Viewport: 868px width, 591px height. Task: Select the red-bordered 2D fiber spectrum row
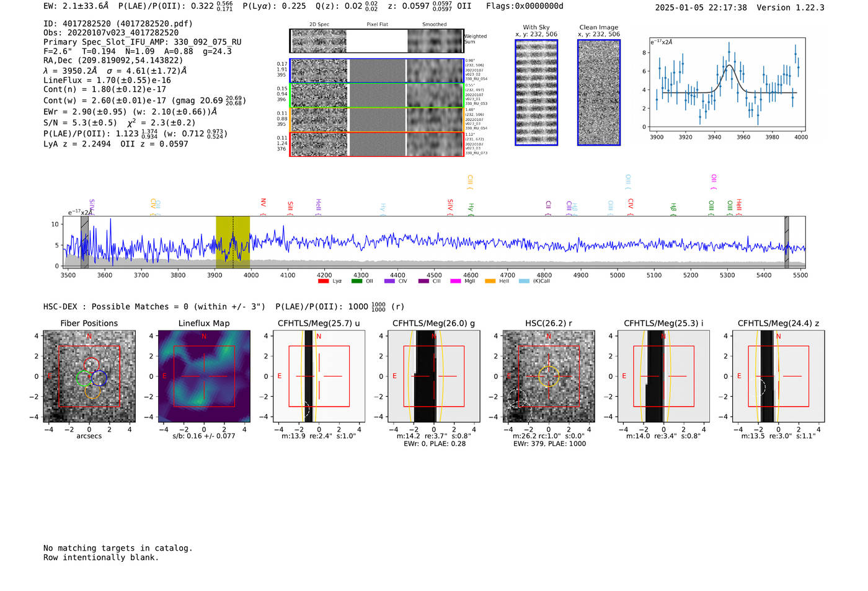377,144
